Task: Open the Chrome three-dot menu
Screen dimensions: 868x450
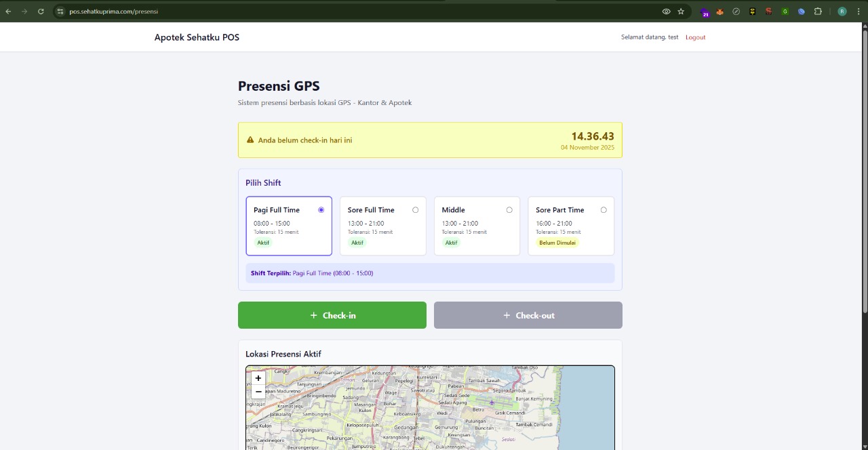Action: (x=859, y=12)
